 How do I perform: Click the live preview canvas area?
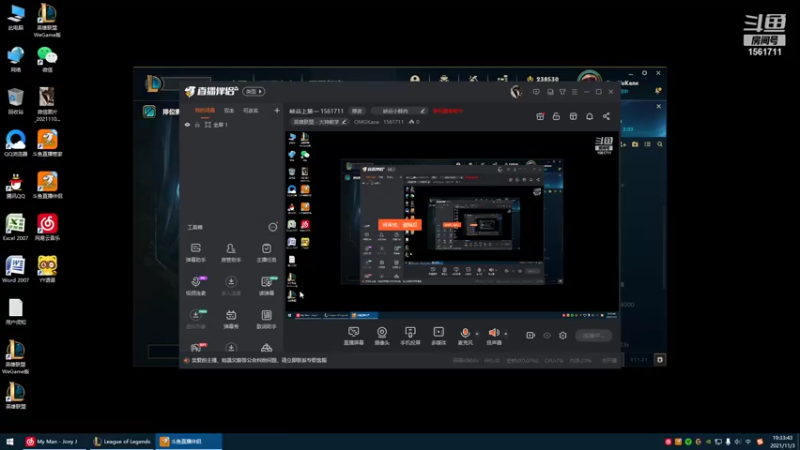click(x=452, y=226)
